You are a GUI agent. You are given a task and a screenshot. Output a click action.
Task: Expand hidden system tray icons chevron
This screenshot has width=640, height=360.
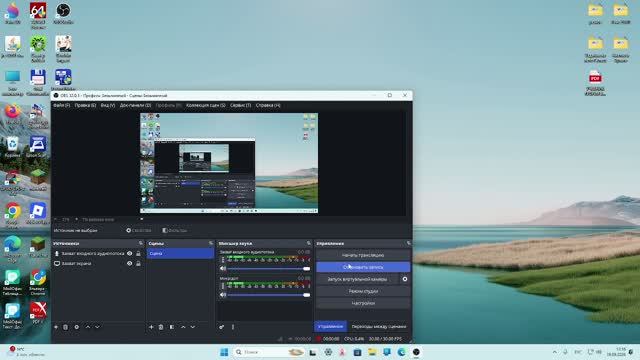(x=555, y=352)
